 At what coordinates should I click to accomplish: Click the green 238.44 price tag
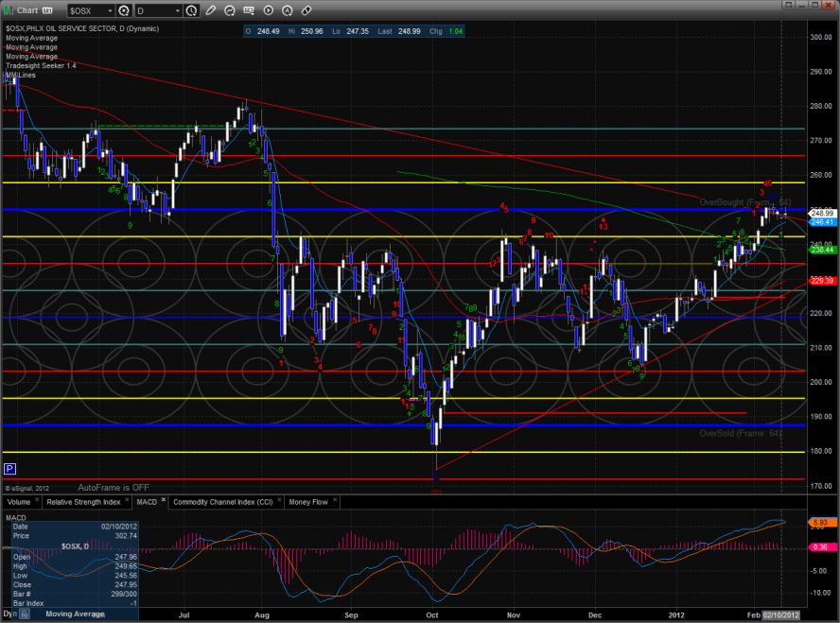pos(822,250)
